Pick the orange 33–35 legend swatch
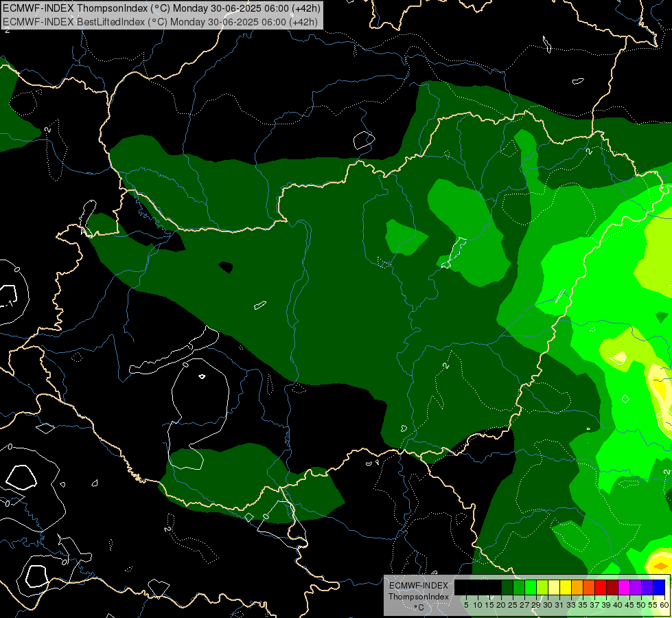Image resolution: width=672 pixels, height=618 pixels. point(577,587)
